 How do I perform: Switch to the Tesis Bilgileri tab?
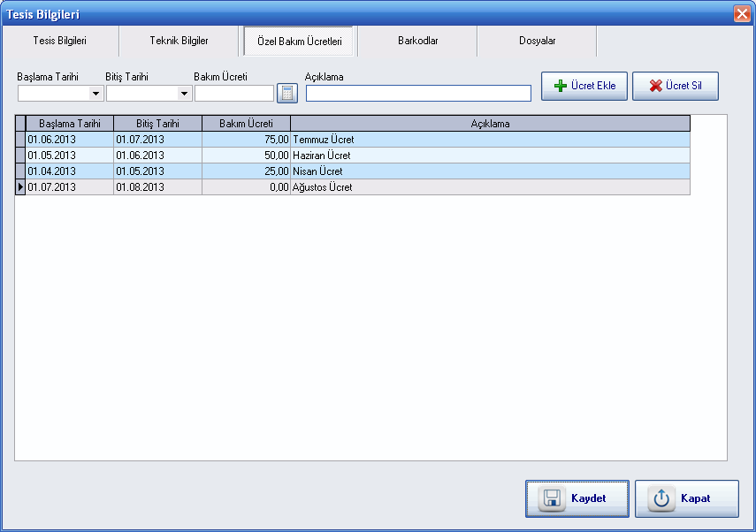click(x=60, y=41)
